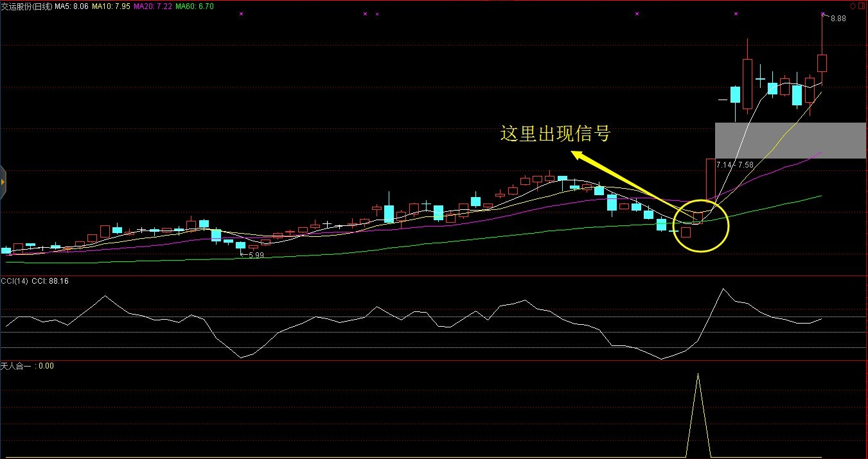Screen dimensions: 868x459
Task: Click the diamond icon at chart top-right
Action: (853, 6)
